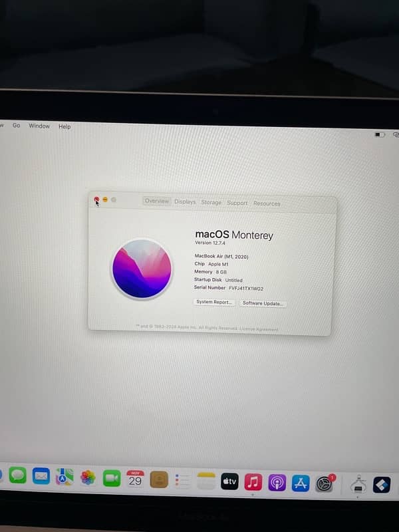This screenshot has height=532, width=399.
Task: Open Podcasts from the Dock
Action: pos(277,483)
